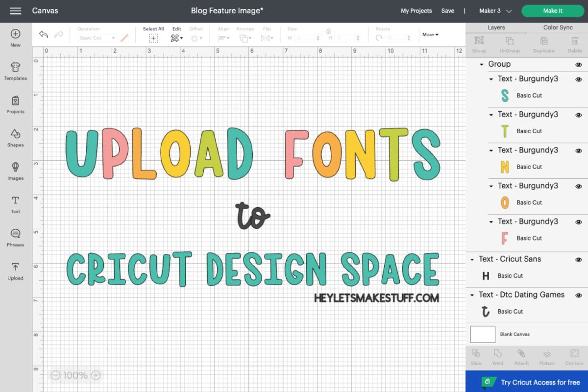Hide the letter T Burgundy3 layer

pos(579,115)
